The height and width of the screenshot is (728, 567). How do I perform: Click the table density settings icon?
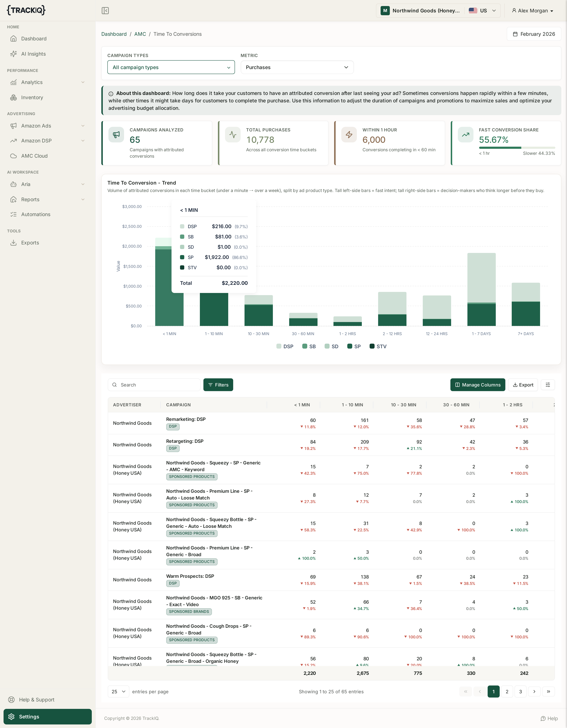[x=548, y=385]
